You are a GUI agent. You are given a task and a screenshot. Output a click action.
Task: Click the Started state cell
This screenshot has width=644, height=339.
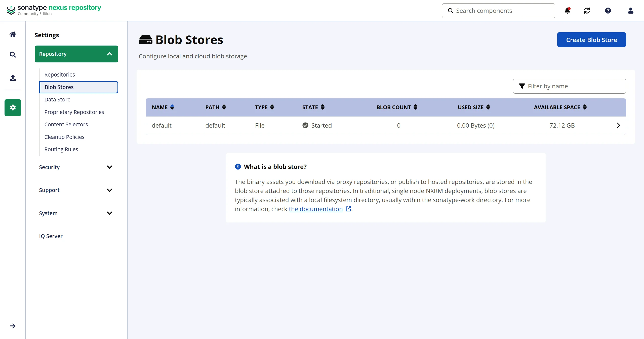(317, 125)
